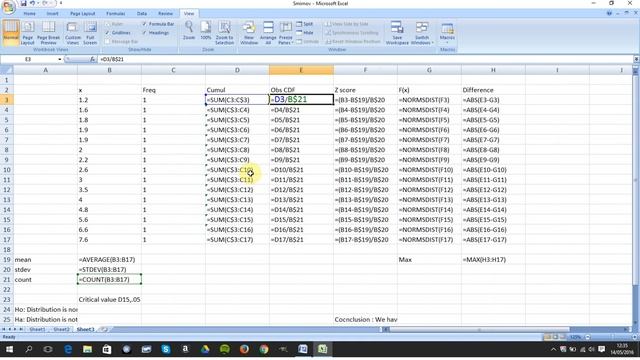Click the vertical scrollbar
This screenshot has width=640, height=360.
click(x=636, y=180)
